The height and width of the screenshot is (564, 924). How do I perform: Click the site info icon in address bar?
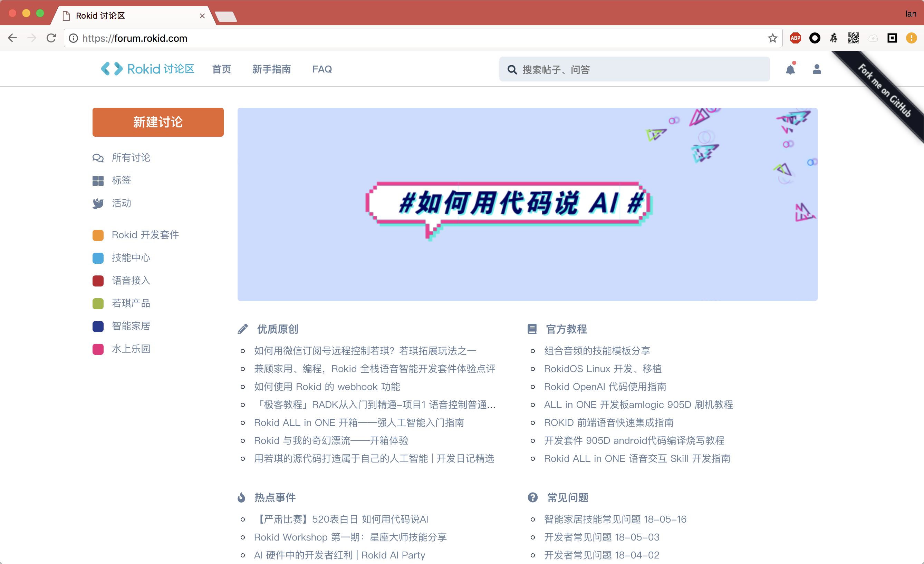pyautogui.click(x=74, y=38)
